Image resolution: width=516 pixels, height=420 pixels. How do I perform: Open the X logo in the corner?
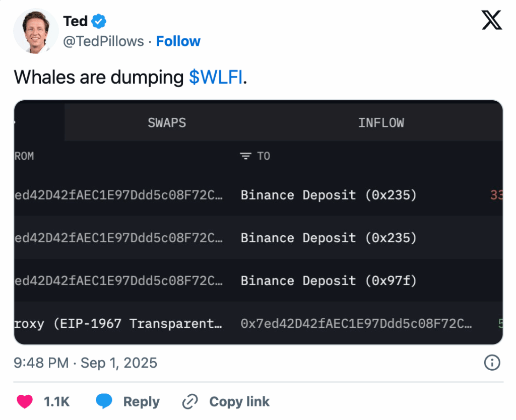[491, 21]
